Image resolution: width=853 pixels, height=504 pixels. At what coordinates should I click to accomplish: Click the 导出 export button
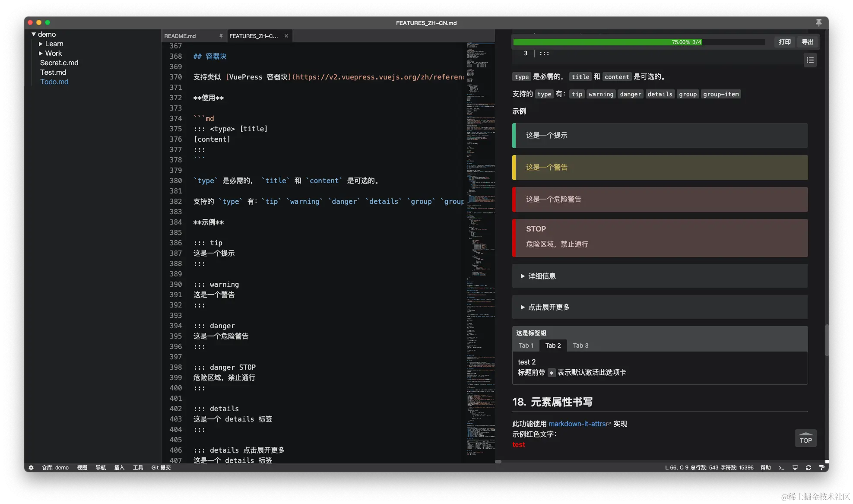click(x=808, y=42)
